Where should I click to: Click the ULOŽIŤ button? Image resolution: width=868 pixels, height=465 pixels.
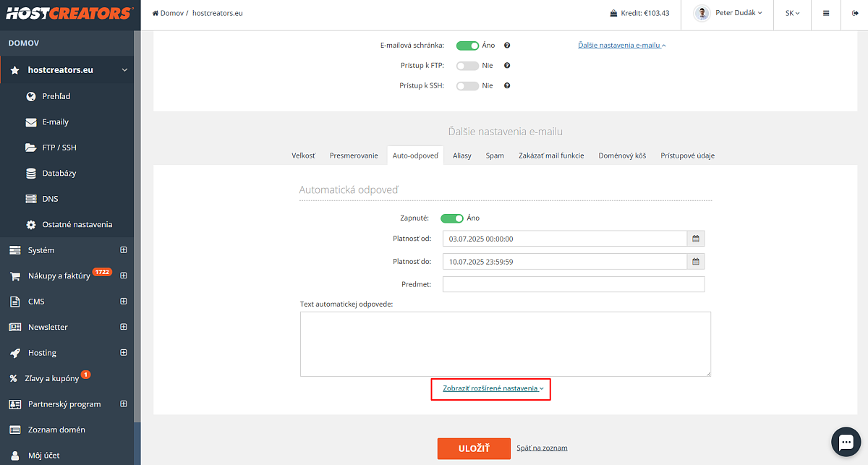pos(474,448)
